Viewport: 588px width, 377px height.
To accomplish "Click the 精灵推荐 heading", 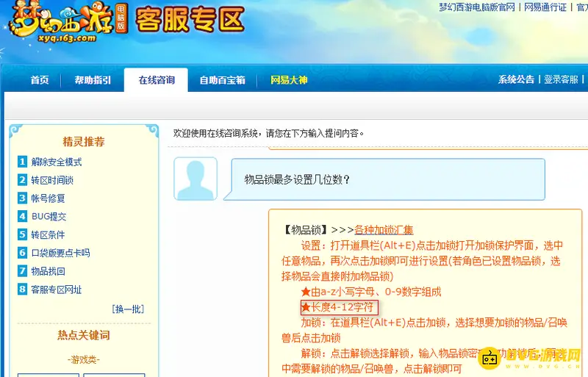I will point(84,141).
